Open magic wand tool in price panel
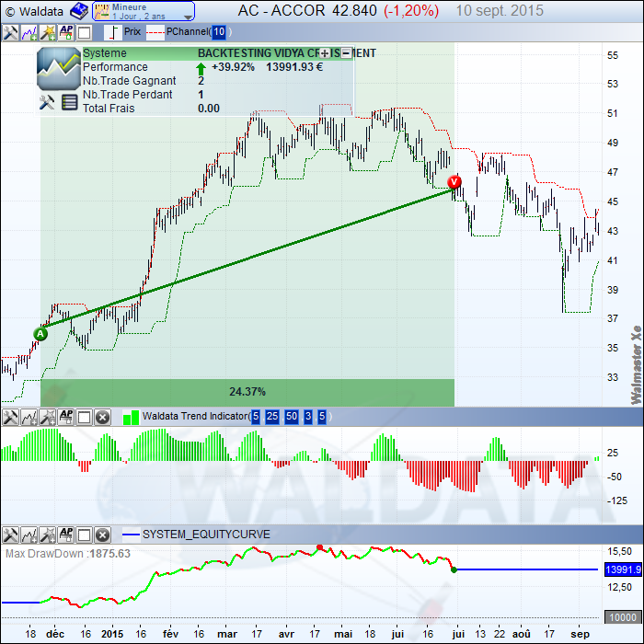The image size is (644, 644). click(48, 33)
